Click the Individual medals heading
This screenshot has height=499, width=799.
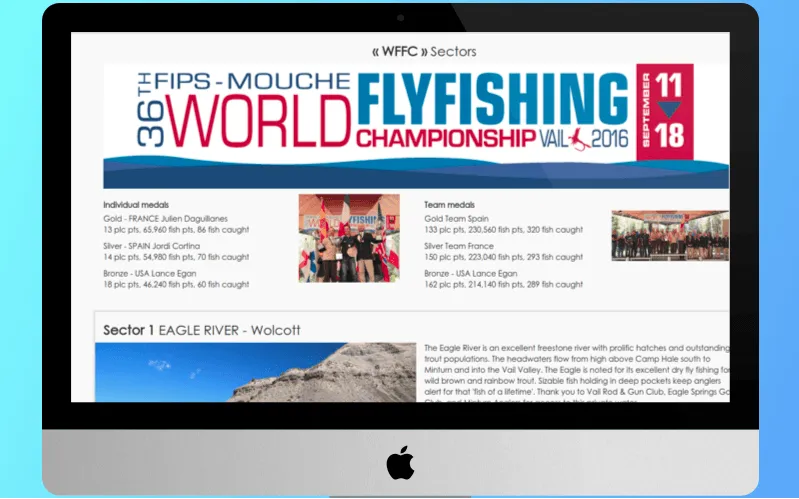[136, 205]
